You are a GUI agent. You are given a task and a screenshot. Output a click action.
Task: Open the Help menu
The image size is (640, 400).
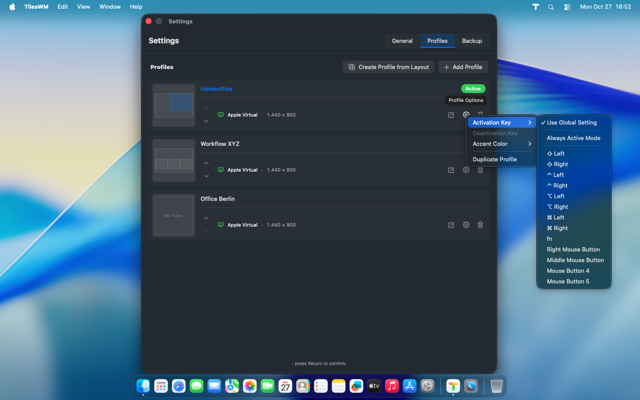coord(136,7)
